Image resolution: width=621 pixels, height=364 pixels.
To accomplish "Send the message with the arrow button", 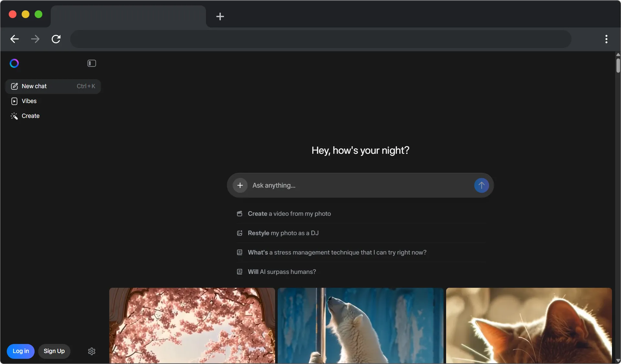I will (x=481, y=185).
